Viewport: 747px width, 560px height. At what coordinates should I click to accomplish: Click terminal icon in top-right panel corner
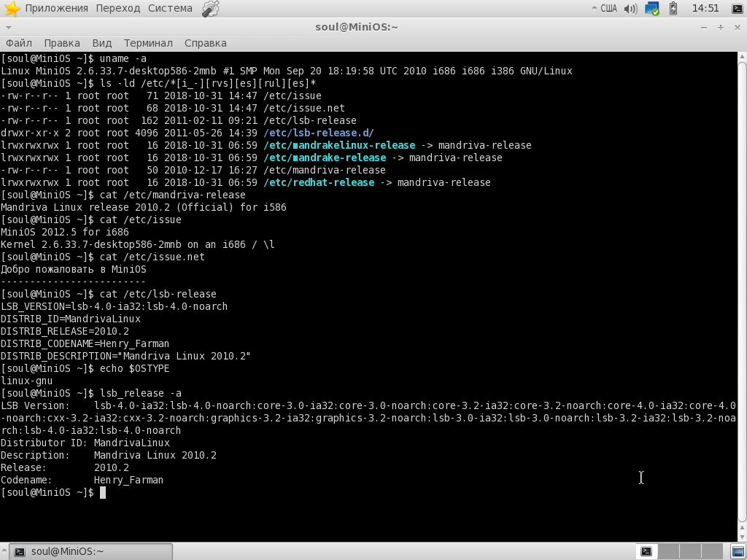[737, 9]
